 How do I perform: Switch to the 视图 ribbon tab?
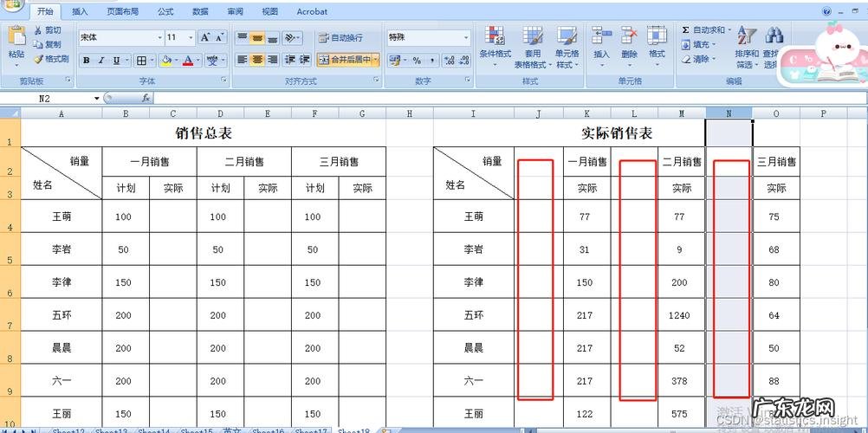(x=269, y=11)
